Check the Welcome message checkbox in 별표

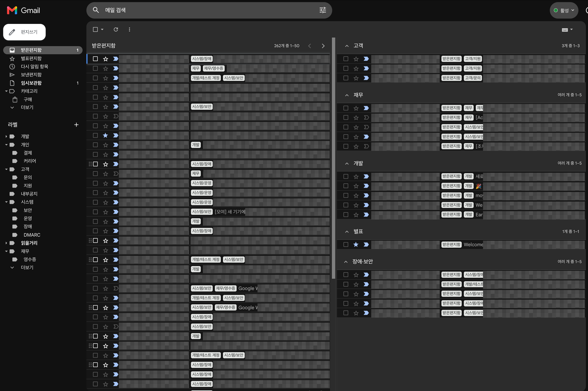346,245
